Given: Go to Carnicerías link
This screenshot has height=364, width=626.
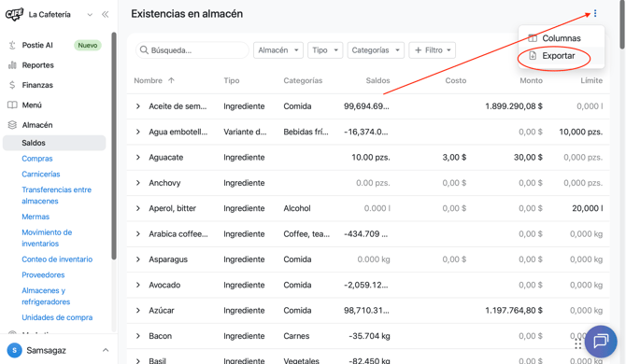Looking at the screenshot, I should tap(41, 174).
